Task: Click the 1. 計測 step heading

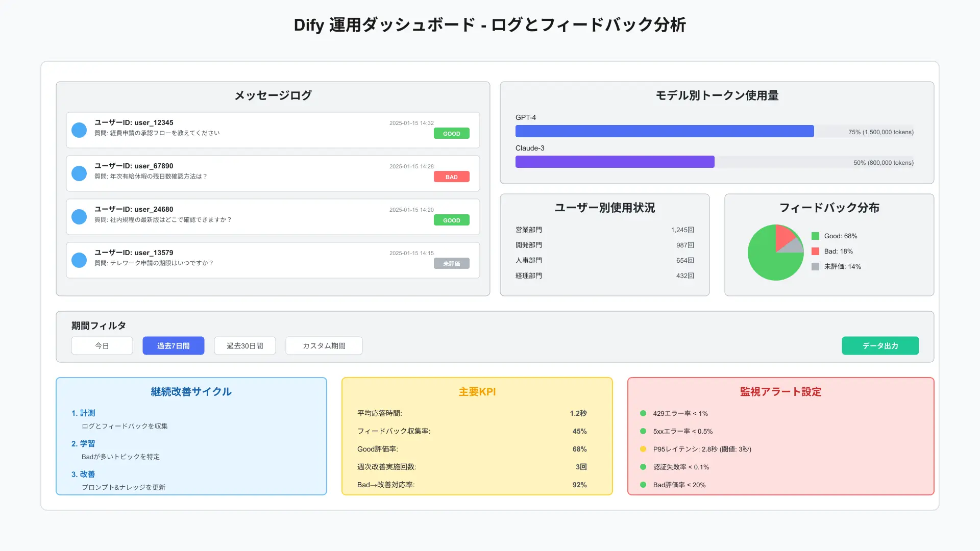Action: [83, 413]
